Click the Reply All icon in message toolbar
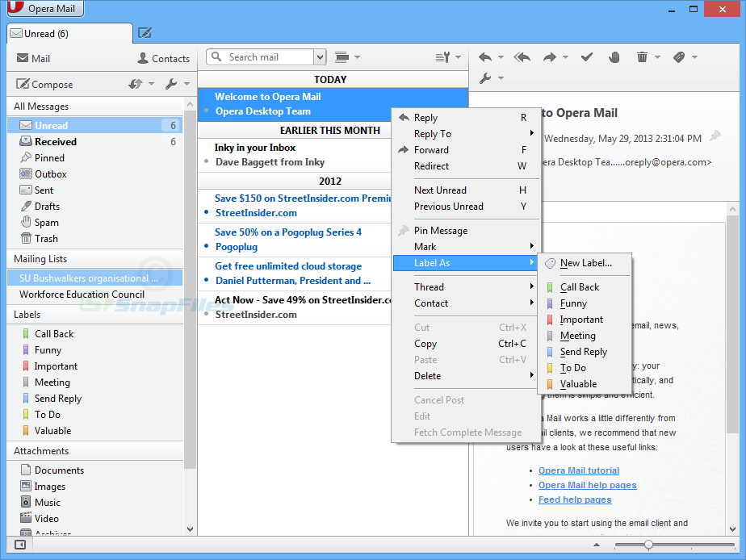 [522, 57]
